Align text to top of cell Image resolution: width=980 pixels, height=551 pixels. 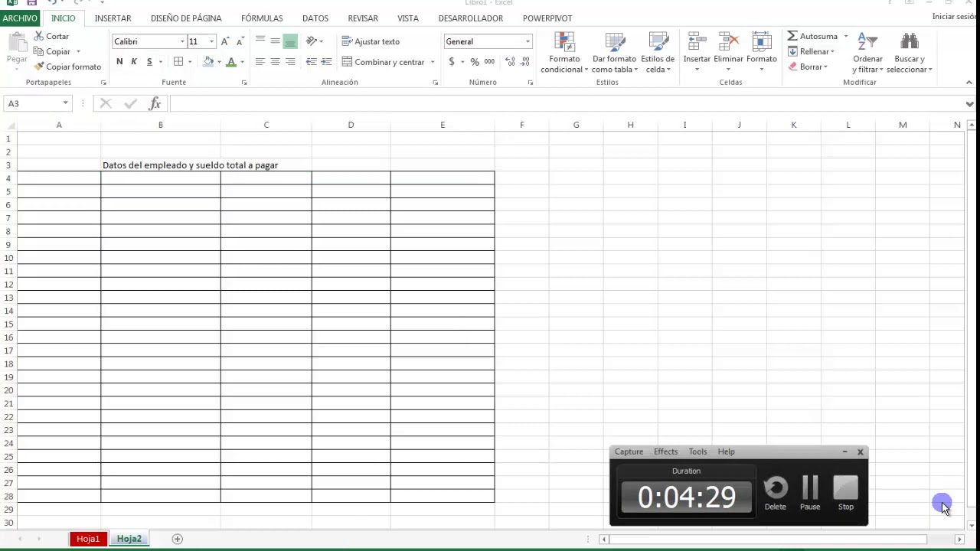point(260,41)
